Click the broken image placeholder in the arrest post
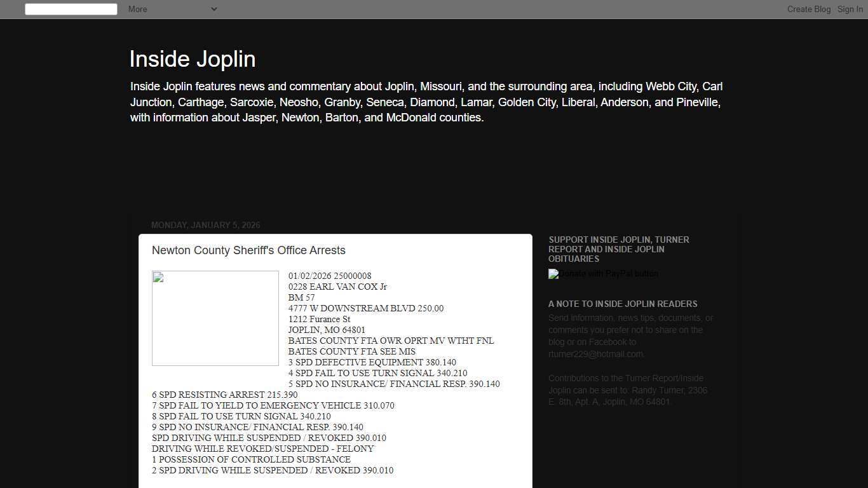This screenshot has width=868, height=488. point(215,318)
